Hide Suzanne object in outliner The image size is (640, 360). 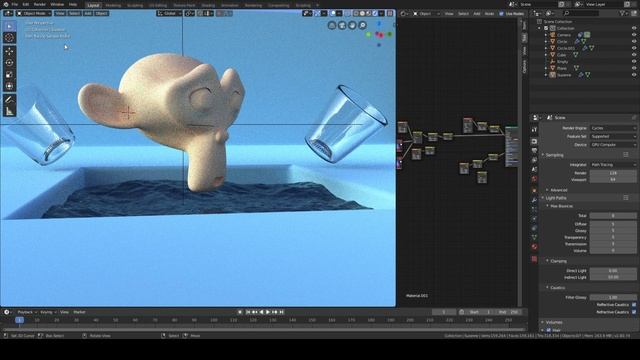(x=634, y=75)
